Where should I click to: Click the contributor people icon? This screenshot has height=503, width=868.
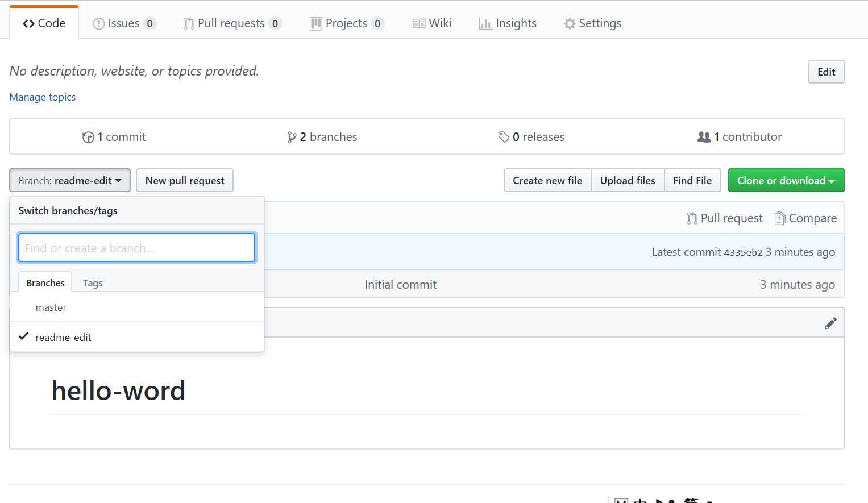point(704,137)
